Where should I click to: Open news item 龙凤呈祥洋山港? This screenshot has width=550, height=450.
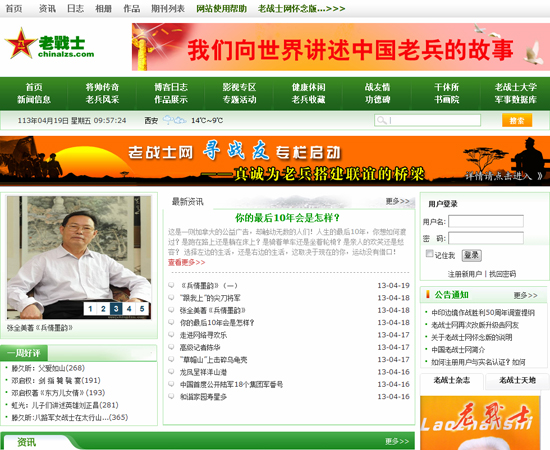coord(203,372)
